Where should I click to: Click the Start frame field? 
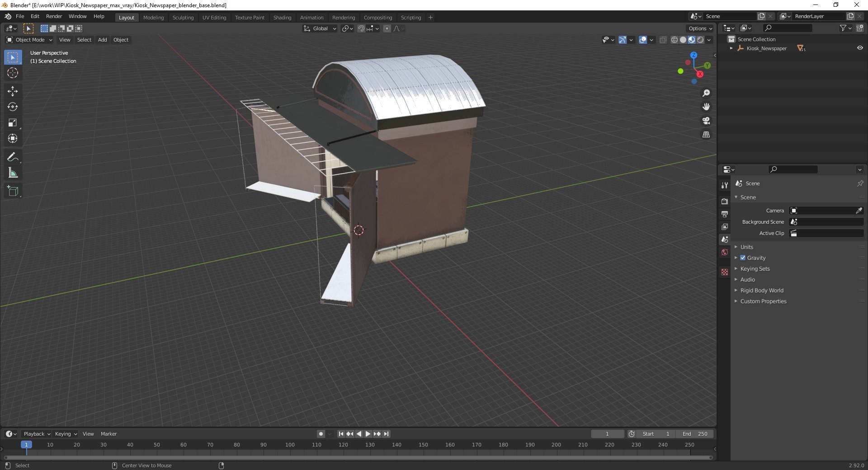[x=656, y=434]
